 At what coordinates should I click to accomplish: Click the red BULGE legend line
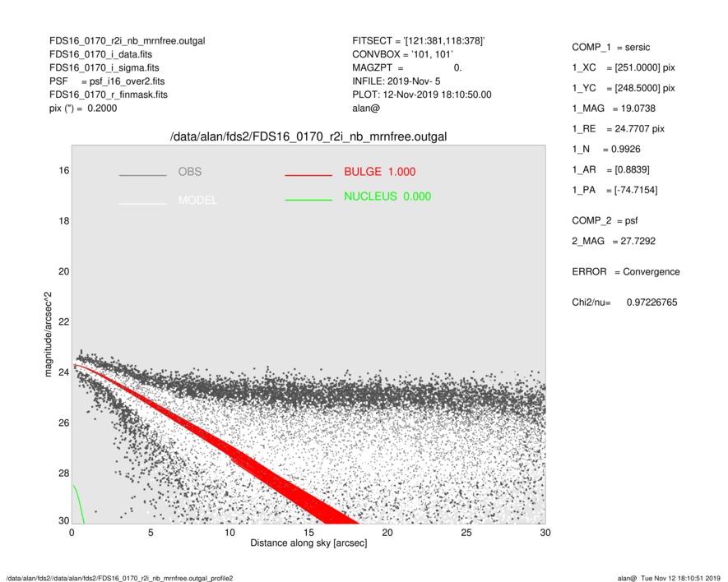[x=308, y=176]
